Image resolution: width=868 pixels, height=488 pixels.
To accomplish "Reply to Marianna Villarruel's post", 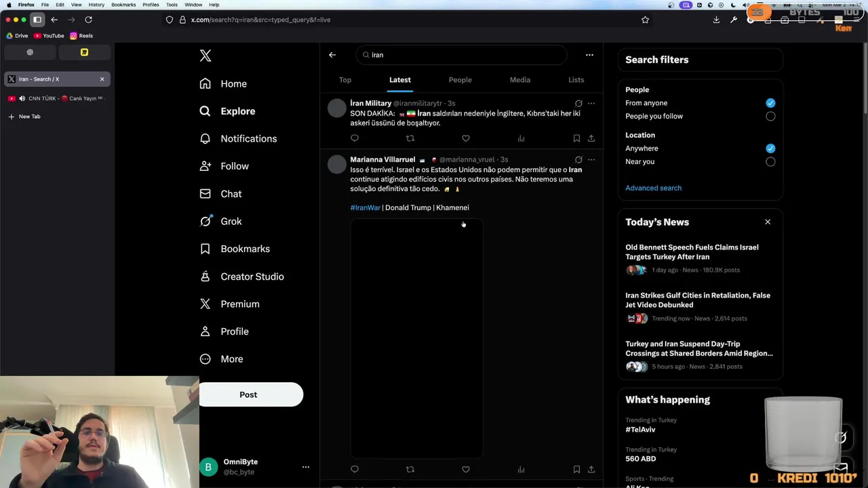I will click(355, 469).
